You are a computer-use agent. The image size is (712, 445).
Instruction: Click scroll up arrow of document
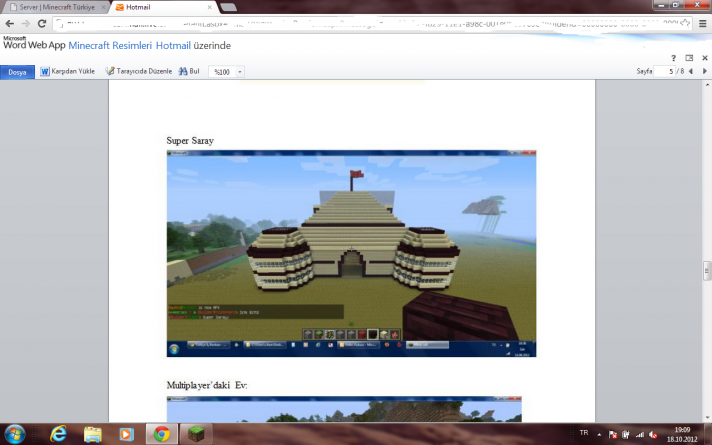click(x=707, y=84)
